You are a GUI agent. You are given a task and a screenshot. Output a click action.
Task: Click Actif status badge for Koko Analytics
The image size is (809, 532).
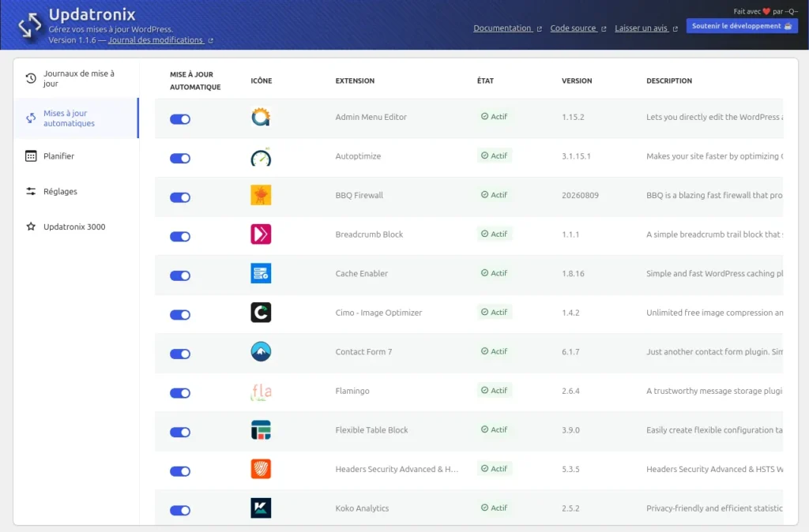click(495, 508)
